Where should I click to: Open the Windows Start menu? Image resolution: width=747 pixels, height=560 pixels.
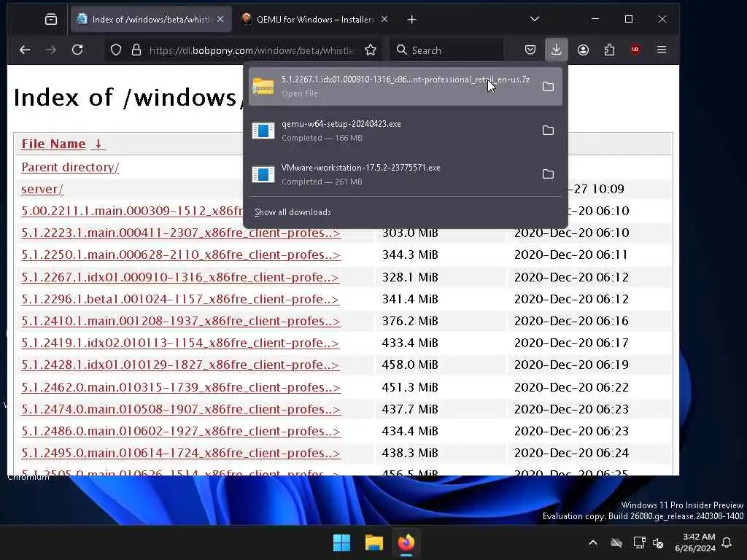(341, 542)
